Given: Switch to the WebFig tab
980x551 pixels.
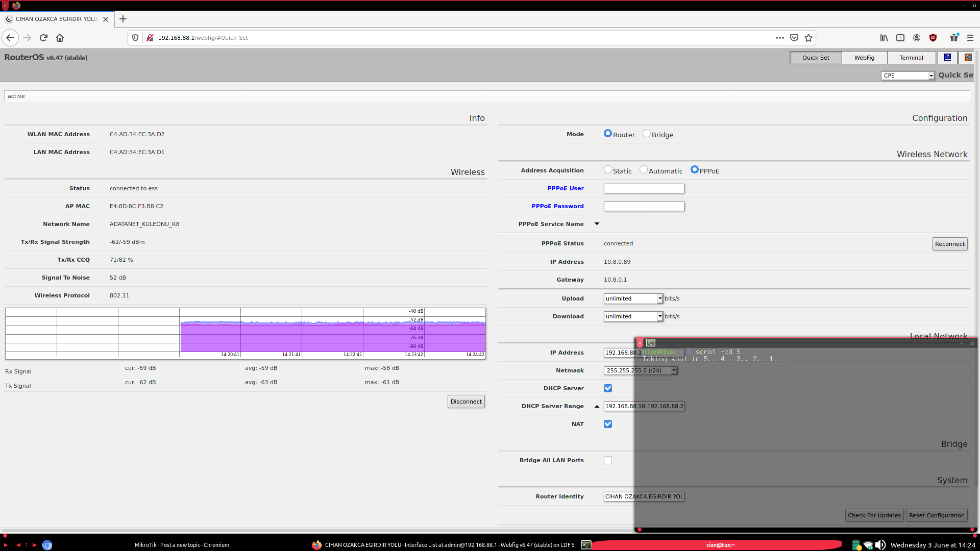Looking at the screenshot, I should pos(864,58).
